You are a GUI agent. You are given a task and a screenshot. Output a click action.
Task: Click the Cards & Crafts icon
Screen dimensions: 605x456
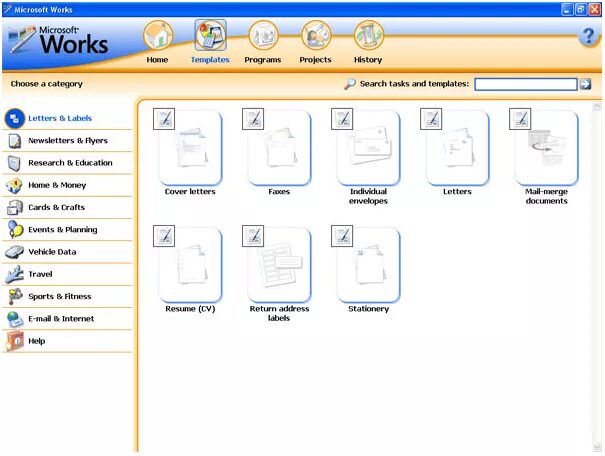[x=15, y=208]
